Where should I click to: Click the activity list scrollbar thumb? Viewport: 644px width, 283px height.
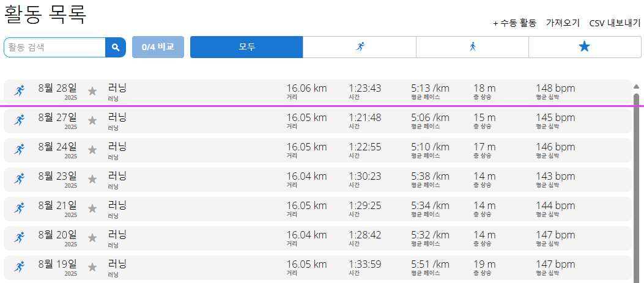tap(636, 188)
